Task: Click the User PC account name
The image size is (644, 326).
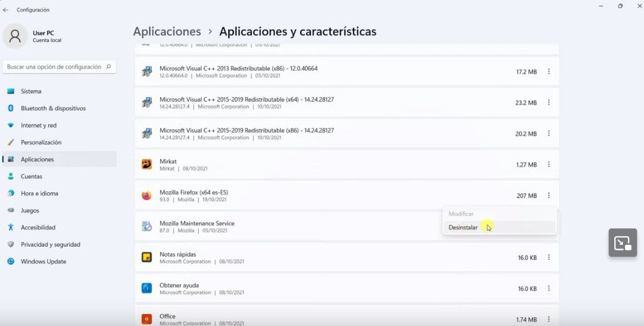Action: (43, 33)
